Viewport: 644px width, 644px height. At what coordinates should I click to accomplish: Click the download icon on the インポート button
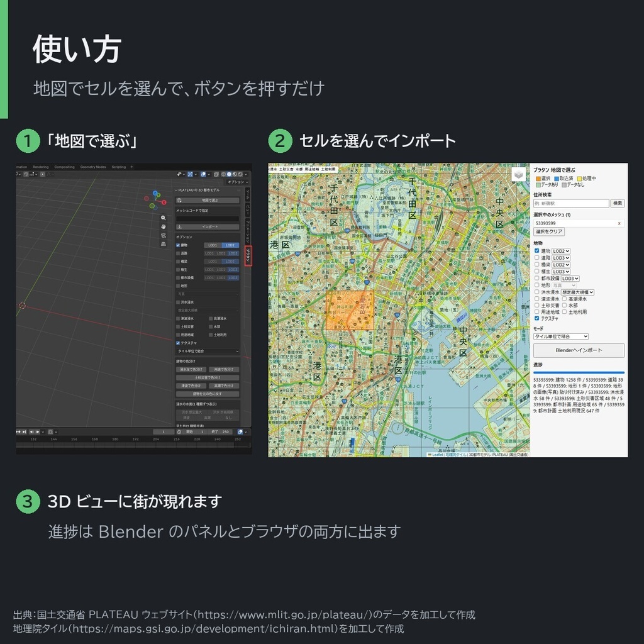[x=179, y=226]
